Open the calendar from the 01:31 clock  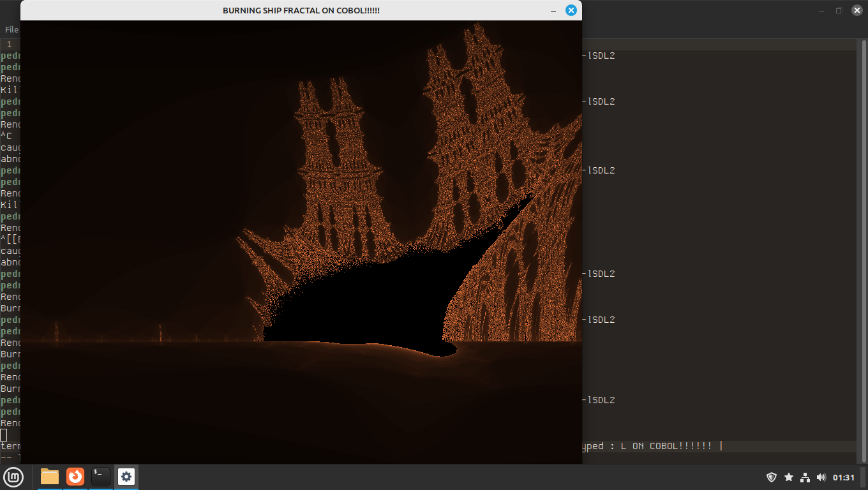click(843, 477)
